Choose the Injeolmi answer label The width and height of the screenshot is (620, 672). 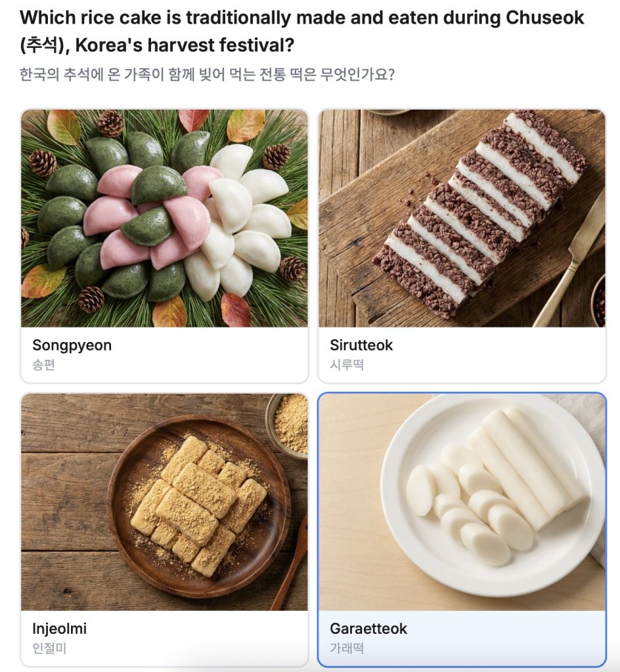click(59, 629)
